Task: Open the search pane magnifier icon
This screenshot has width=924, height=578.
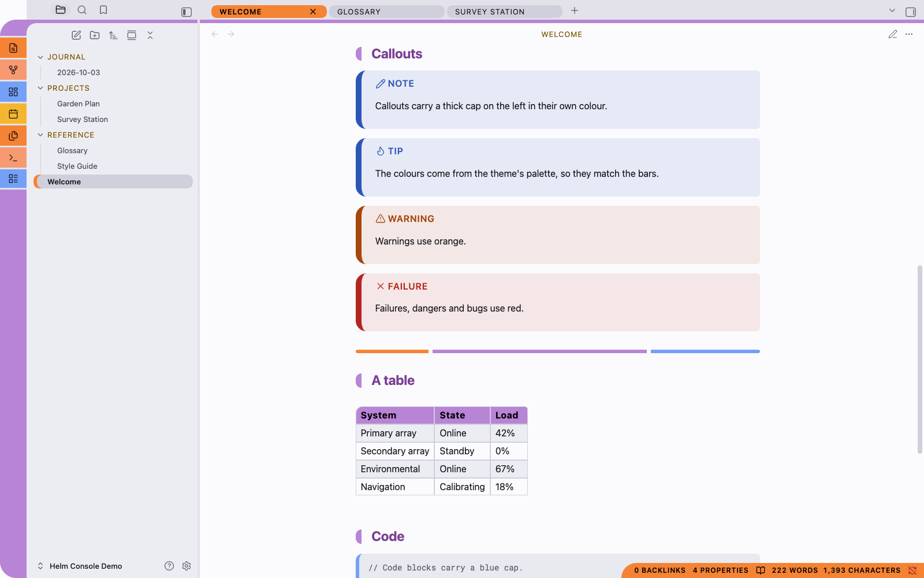Action: [x=82, y=10]
